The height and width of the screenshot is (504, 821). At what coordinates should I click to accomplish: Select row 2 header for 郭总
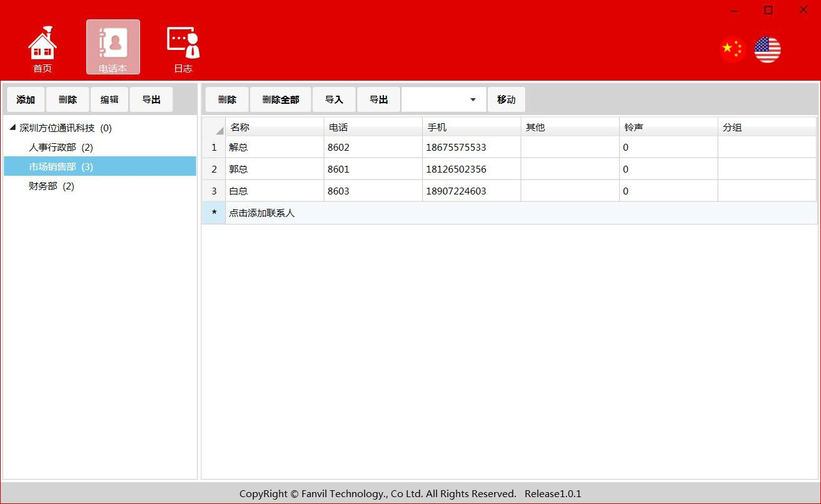tap(214, 169)
